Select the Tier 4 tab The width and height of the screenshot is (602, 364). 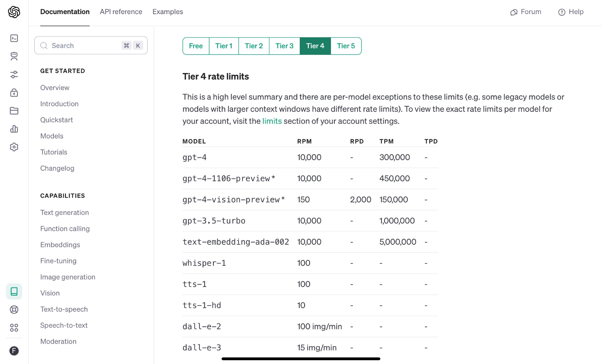click(x=315, y=46)
